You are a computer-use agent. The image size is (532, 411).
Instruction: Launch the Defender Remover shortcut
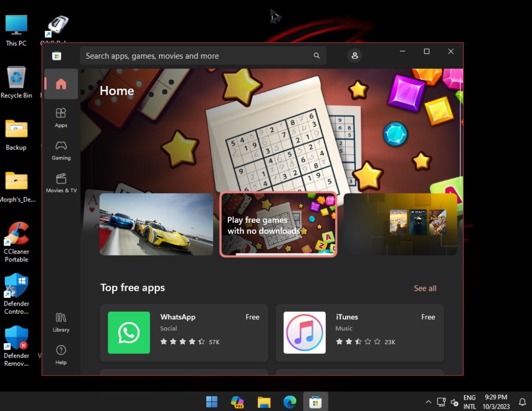coord(16,346)
